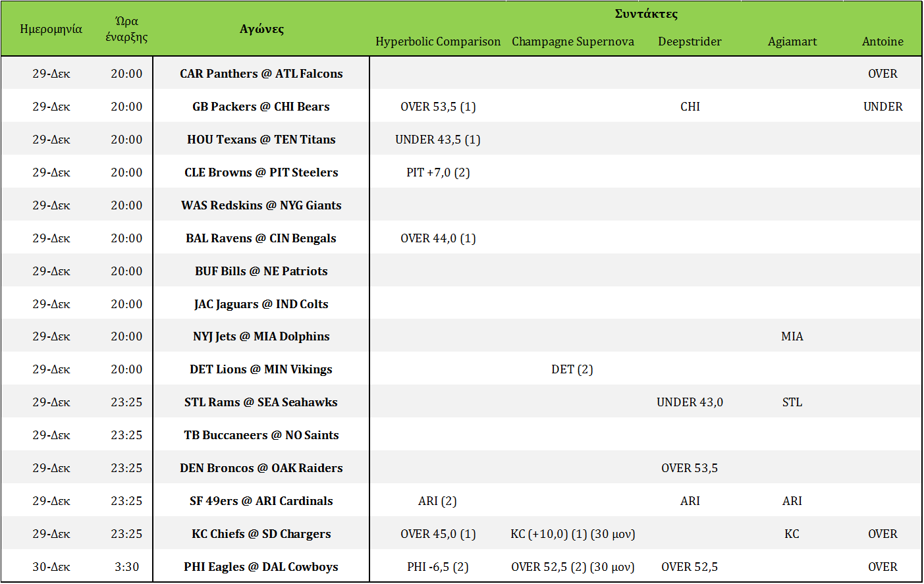Click the Ημερομηνία column header
The image size is (924, 584).
51,29
